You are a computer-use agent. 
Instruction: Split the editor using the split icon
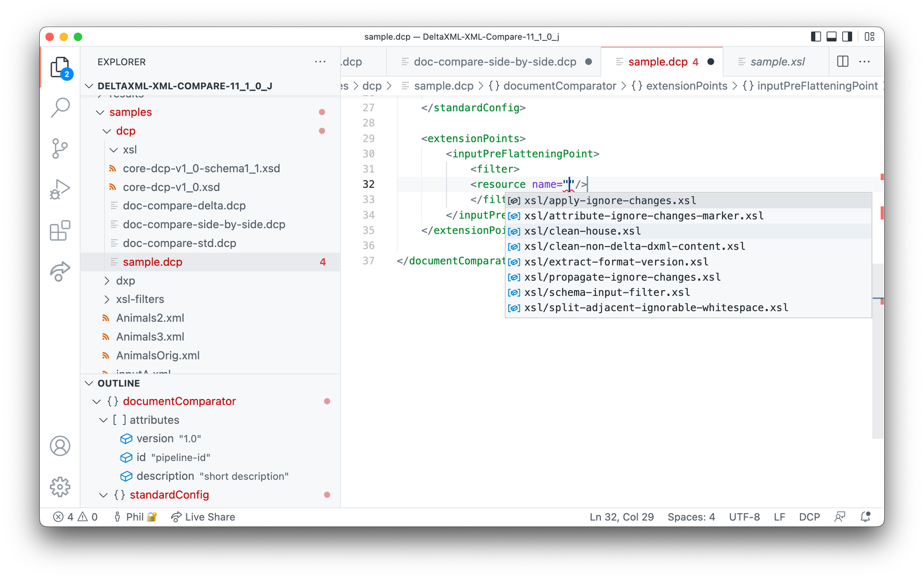tap(842, 62)
